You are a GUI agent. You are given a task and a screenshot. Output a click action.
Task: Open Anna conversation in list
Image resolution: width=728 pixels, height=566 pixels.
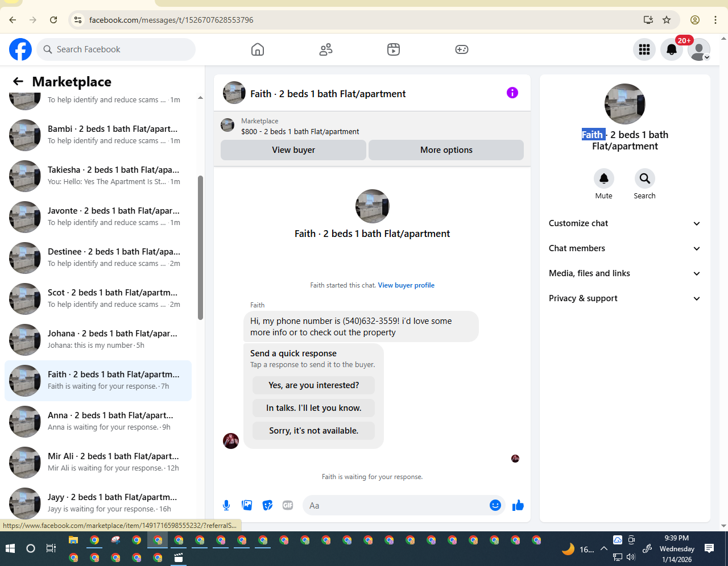pos(98,422)
